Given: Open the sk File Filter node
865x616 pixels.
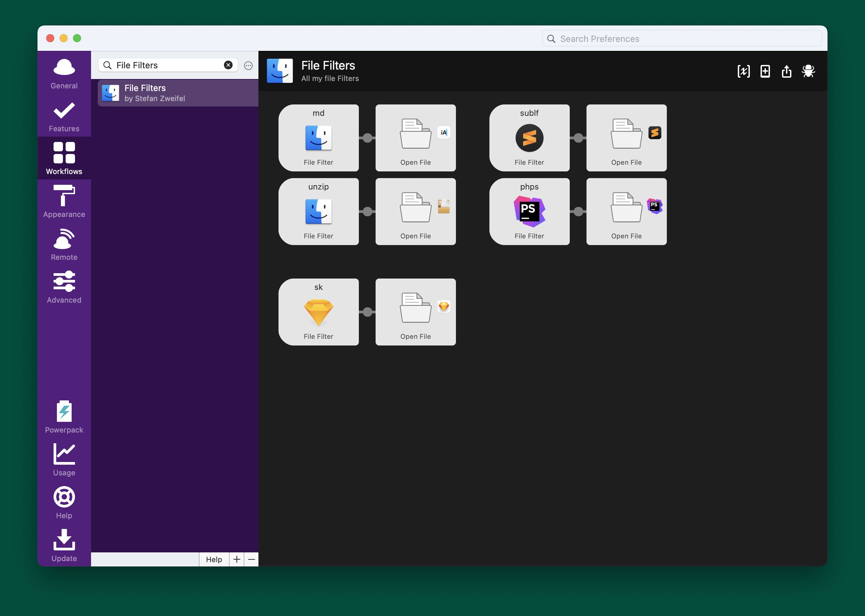Looking at the screenshot, I should [319, 312].
